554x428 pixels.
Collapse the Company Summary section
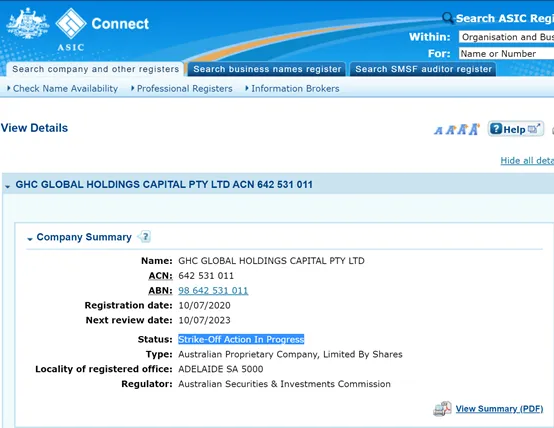30,239
